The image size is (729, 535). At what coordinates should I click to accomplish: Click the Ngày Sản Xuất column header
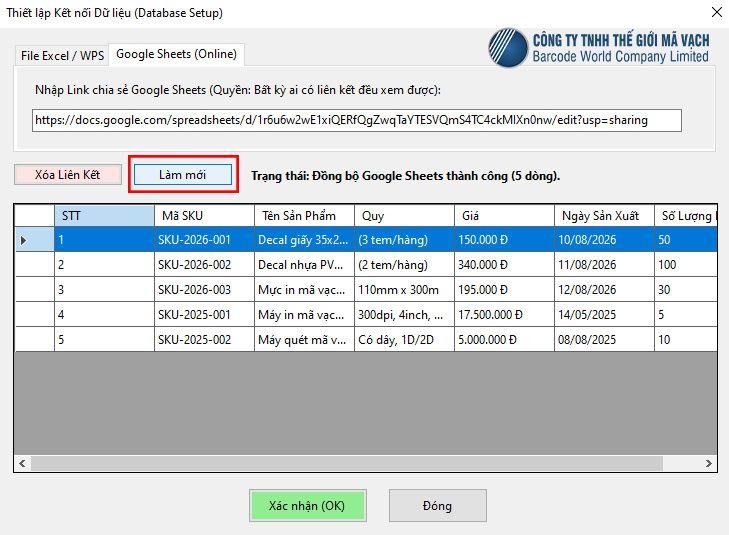pyautogui.click(x=604, y=216)
